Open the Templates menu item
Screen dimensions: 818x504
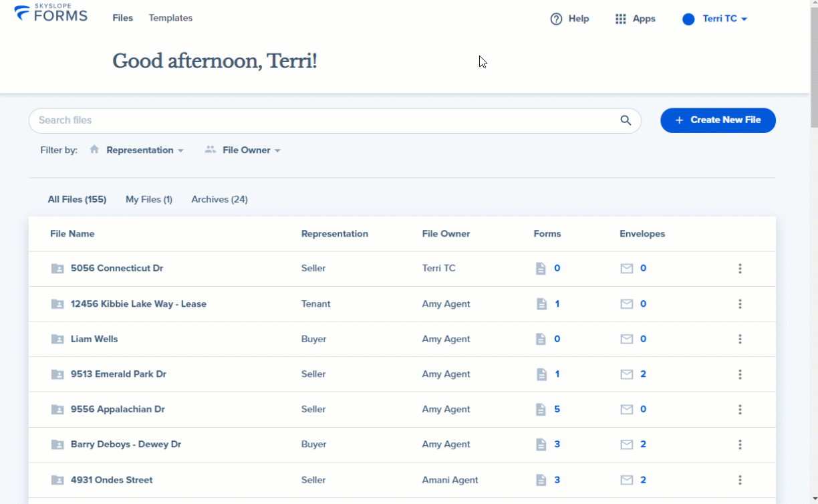coord(170,18)
